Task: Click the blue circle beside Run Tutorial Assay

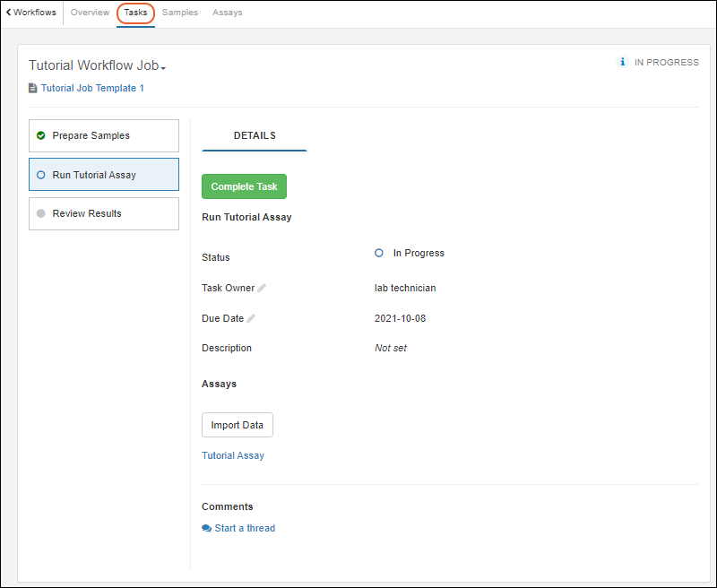Action: click(41, 176)
